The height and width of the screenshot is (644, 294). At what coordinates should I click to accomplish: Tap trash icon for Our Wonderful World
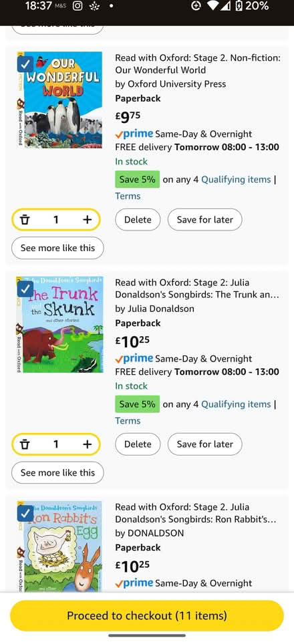(x=25, y=220)
